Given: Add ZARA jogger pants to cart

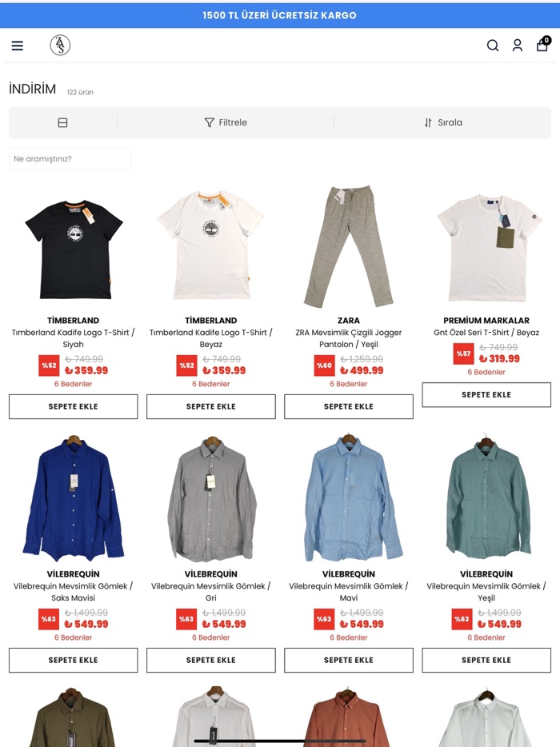Looking at the screenshot, I should coord(349,406).
